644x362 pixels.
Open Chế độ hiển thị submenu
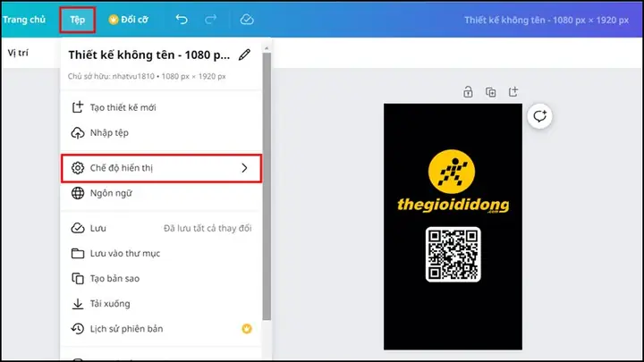coord(161,168)
